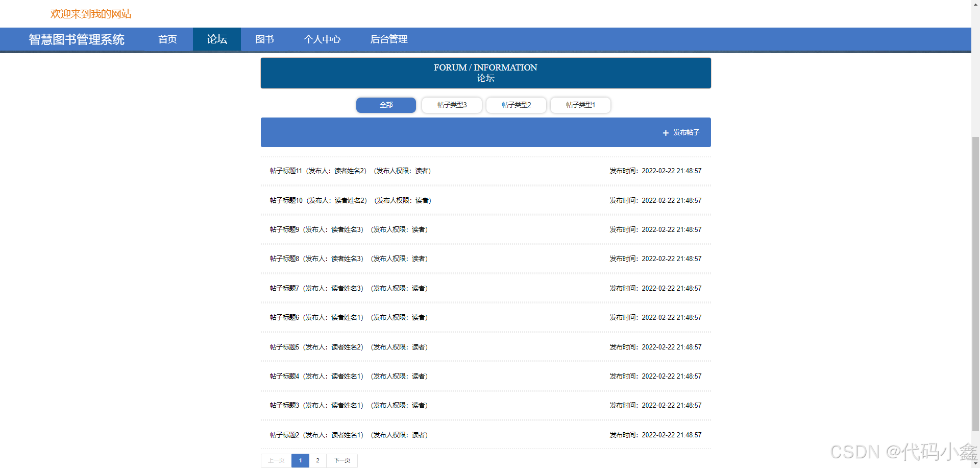Click the 智慧图书管理系统 site title
Viewport: 980px width, 468px height.
[x=77, y=39]
